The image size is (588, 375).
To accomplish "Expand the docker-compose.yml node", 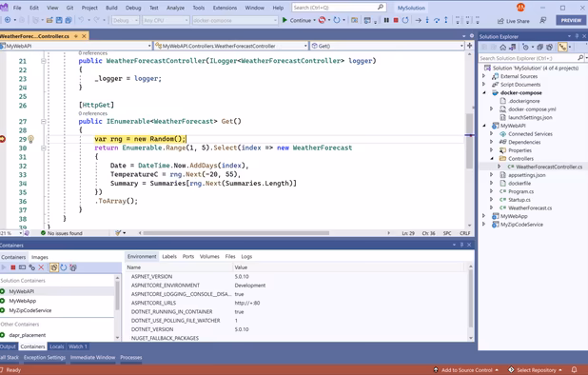I will 491,109.
